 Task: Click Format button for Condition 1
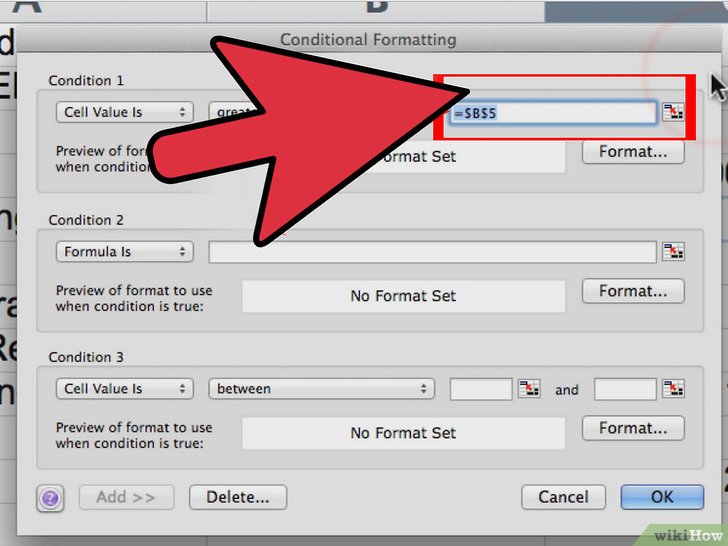(x=633, y=152)
